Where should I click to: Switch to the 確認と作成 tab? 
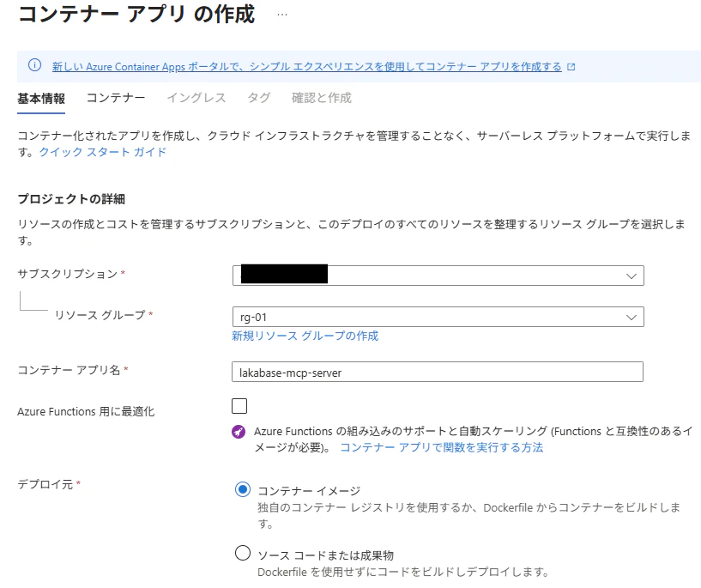322,98
